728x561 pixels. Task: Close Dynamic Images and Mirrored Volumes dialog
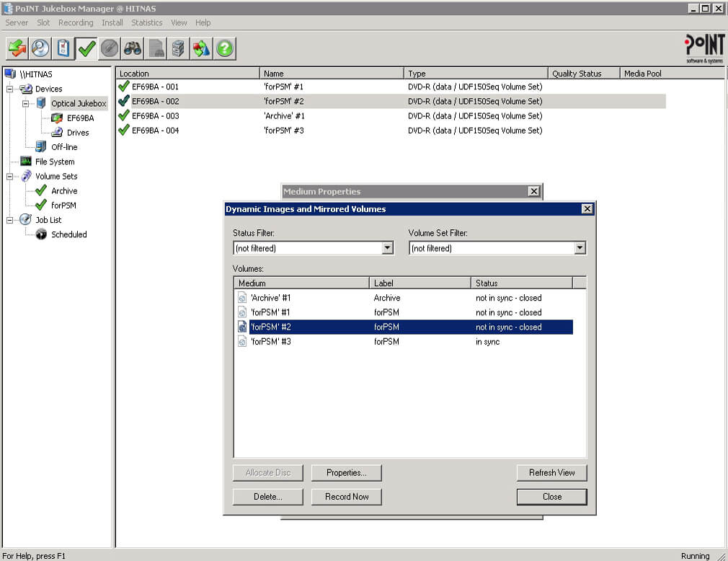tap(587, 209)
